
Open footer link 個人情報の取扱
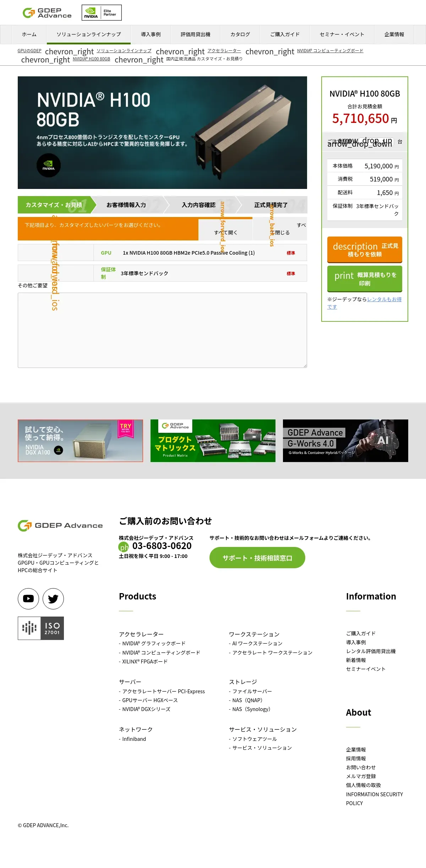363,785
